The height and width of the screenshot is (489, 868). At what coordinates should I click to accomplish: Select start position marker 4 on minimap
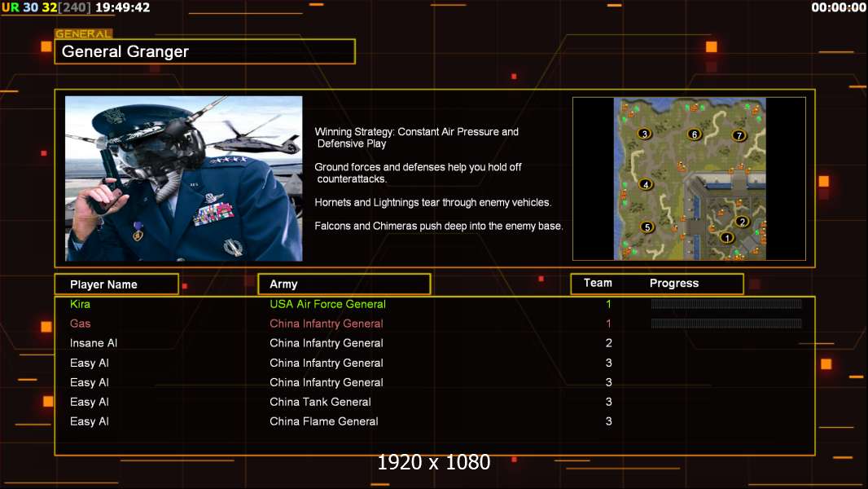click(646, 184)
